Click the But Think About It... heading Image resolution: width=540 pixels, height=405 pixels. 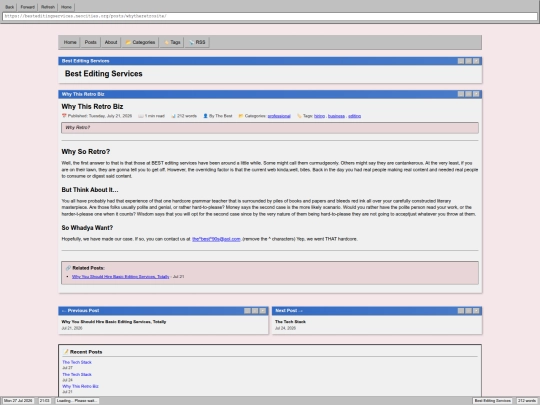pos(90,190)
